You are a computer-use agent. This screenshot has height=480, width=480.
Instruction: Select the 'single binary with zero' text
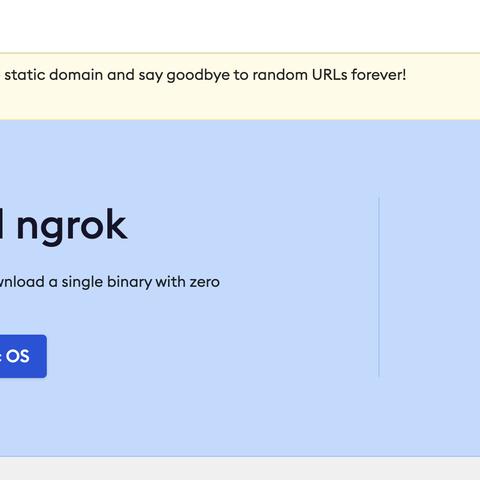(x=140, y=282)
